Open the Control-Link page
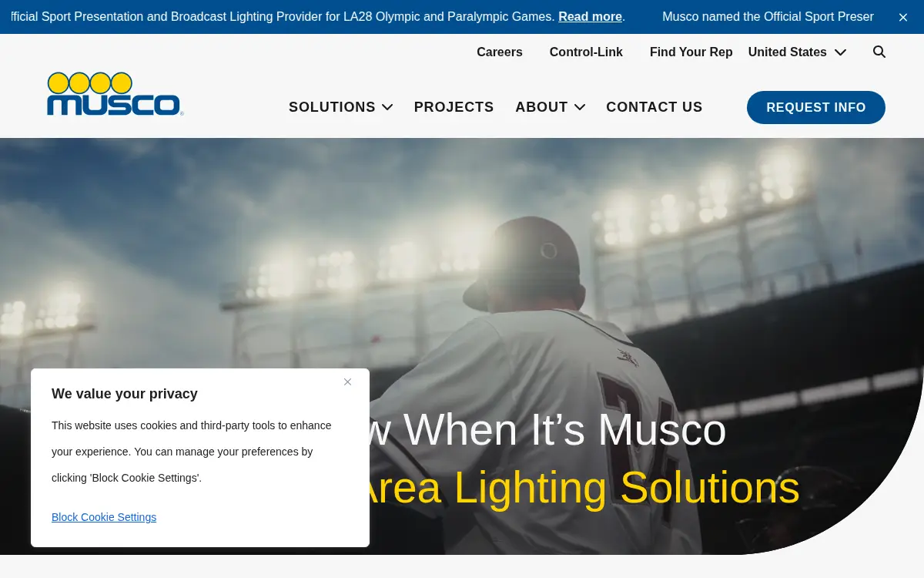Image resolution: width=924 pixels, height=578 pixels. [586, 52]
